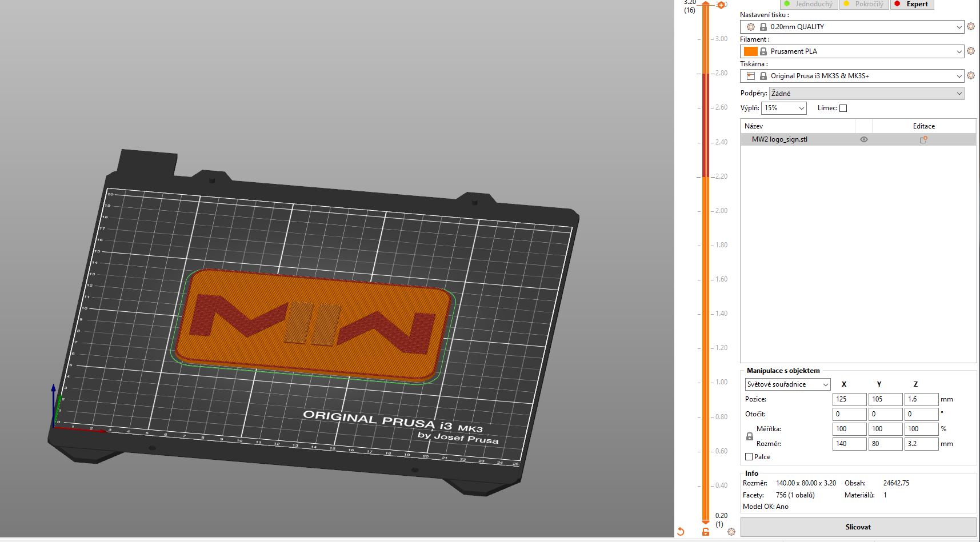Click the Pozice X input field

(849, 399)
